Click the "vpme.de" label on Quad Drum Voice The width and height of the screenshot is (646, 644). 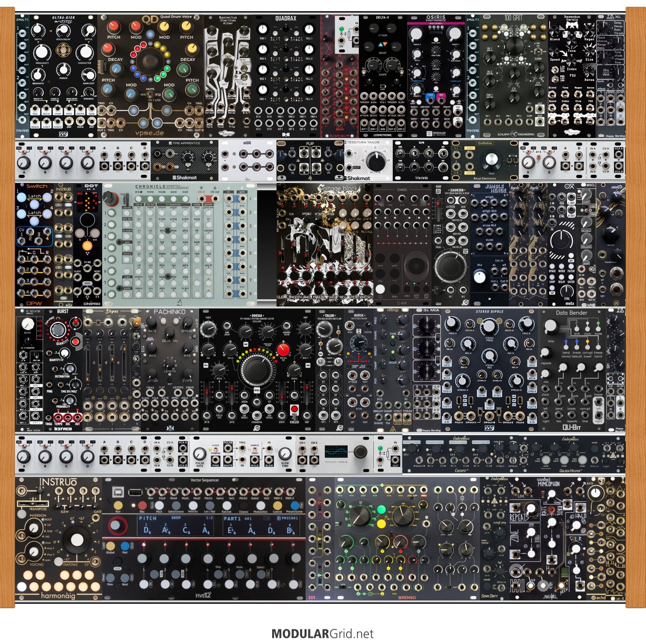click(150, 133)
